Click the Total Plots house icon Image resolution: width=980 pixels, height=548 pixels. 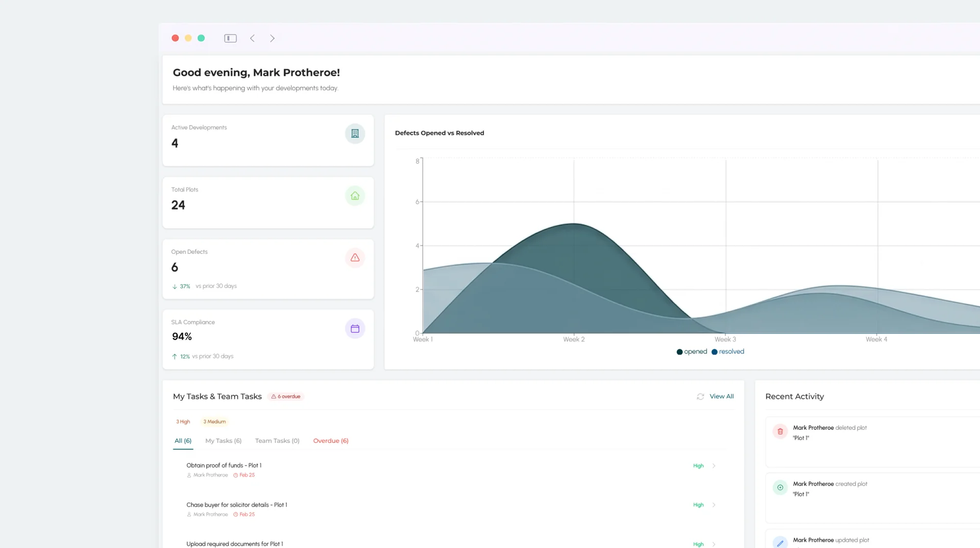355,196
